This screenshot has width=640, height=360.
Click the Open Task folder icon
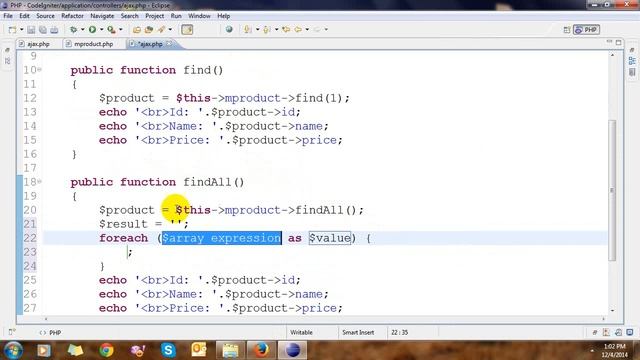149,30
